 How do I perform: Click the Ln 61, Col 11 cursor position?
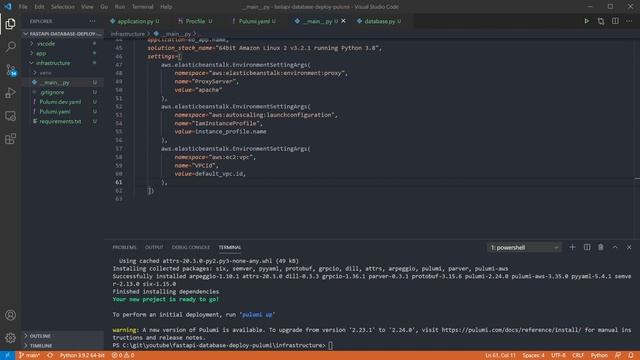click(x=500, y=355)
